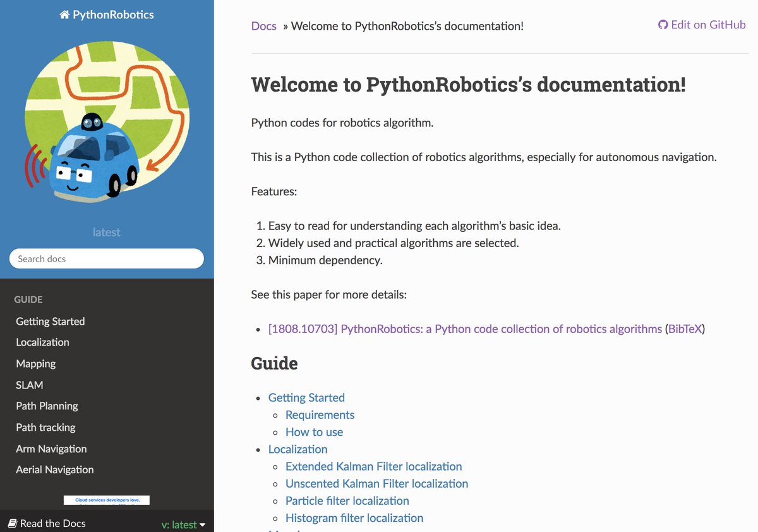Open the How to use link
Image resolution: width=758 pixels, height=532 pixels.
[314, 432]
